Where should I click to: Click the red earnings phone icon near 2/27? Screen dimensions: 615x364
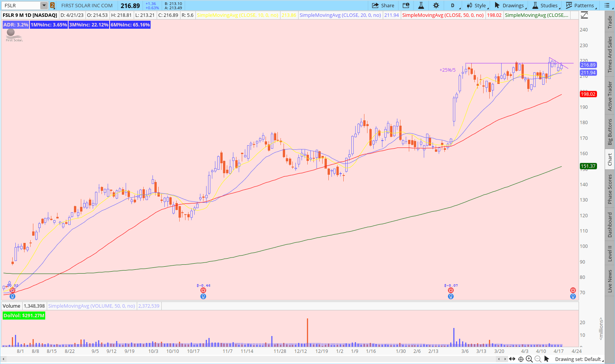coord(451,290)
